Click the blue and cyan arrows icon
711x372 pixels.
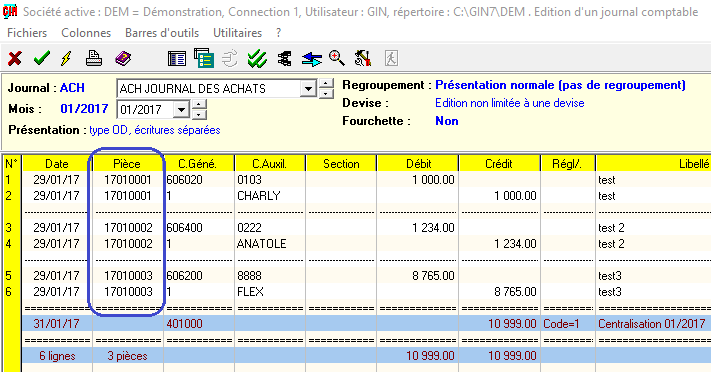point(312,59)
